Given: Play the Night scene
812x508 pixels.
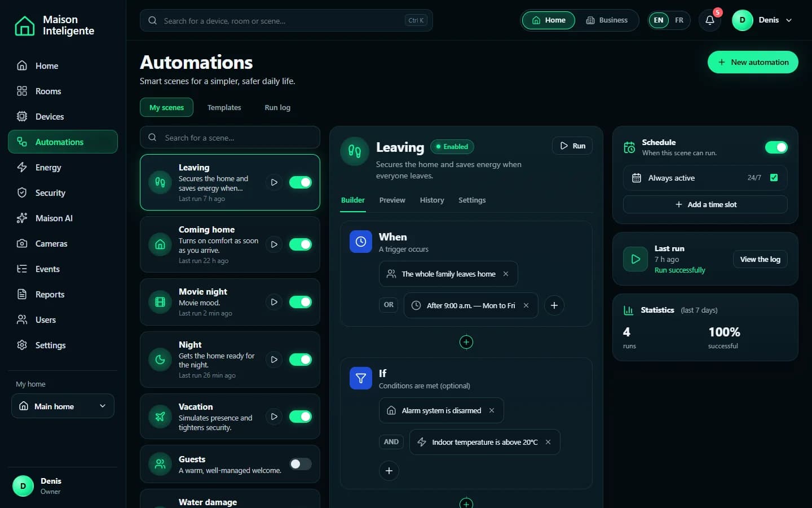Looking at the screenshot, I should point(274,360).
